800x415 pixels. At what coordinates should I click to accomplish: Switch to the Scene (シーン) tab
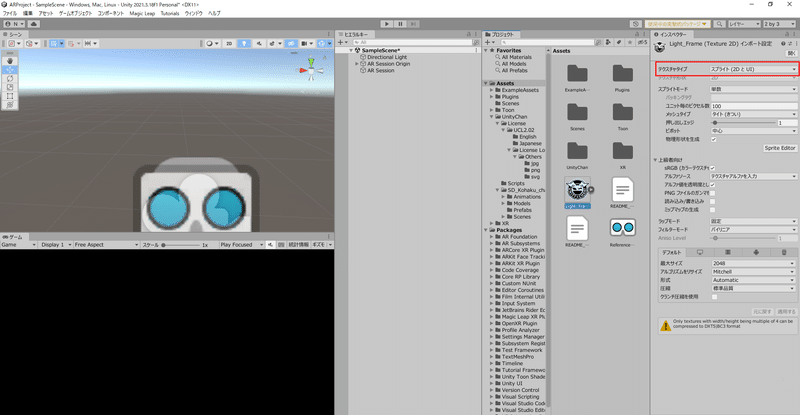click(12, 34)
